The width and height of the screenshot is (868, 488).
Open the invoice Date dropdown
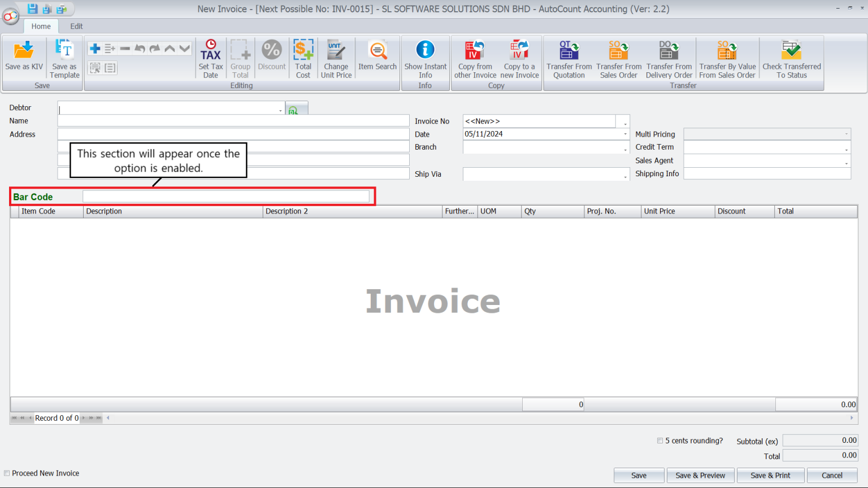[624, 134]
